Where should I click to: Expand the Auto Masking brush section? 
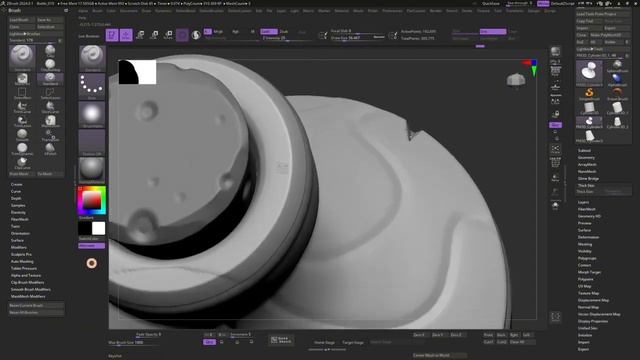(22, 262)
